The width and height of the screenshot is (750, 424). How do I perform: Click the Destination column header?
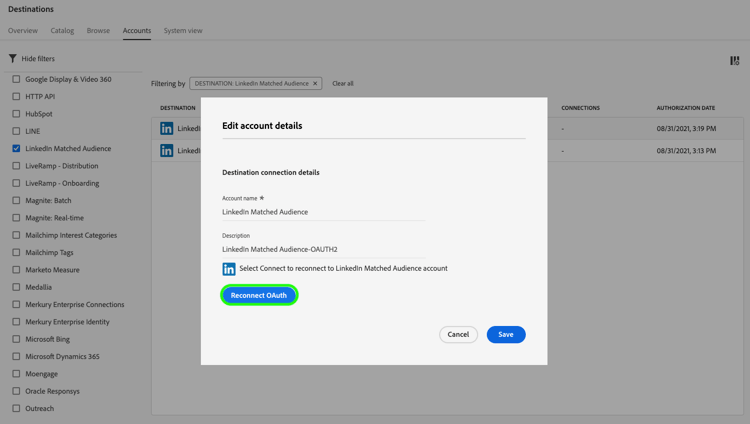tap(178, 108)
